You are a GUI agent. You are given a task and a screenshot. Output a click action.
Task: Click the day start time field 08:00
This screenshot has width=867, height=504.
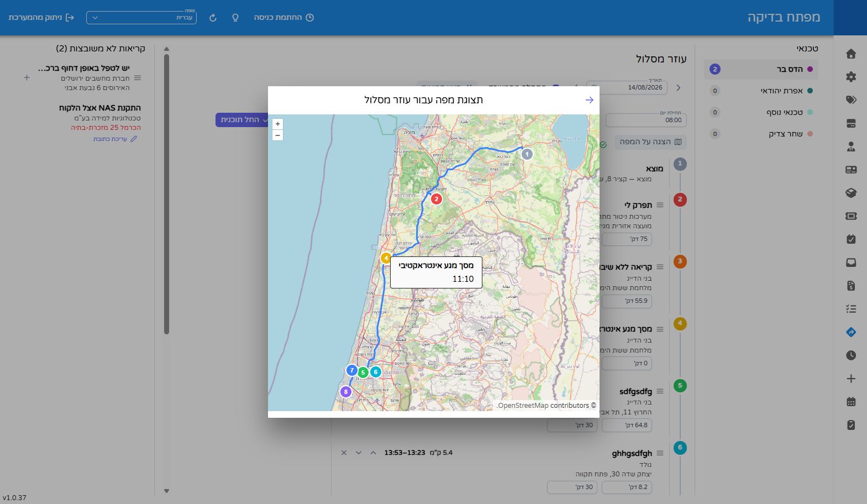coord(646,120)
